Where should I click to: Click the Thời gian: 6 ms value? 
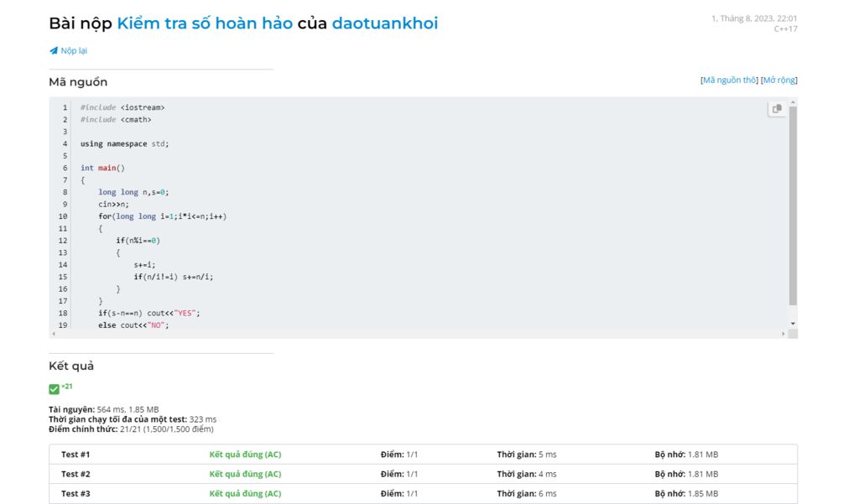(527, 494)
